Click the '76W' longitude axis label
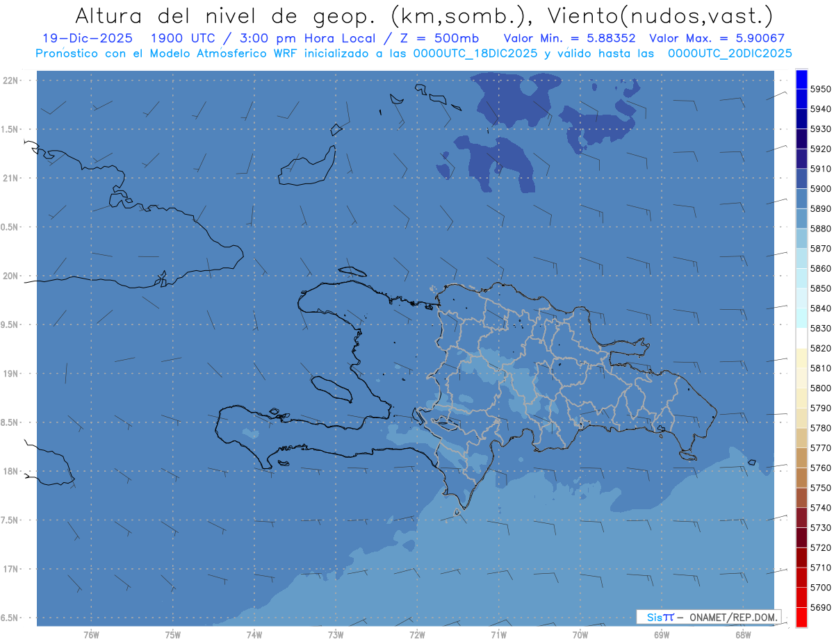 pyautogui.click(x=91, y=635)
